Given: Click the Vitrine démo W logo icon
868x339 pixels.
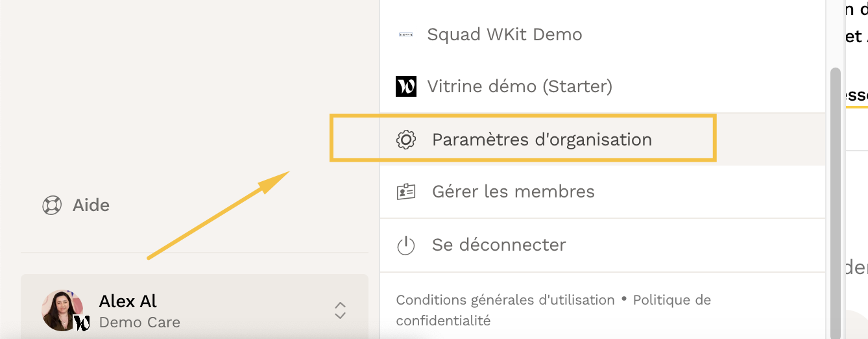Looking at the screenshot, I should (405, 86).
